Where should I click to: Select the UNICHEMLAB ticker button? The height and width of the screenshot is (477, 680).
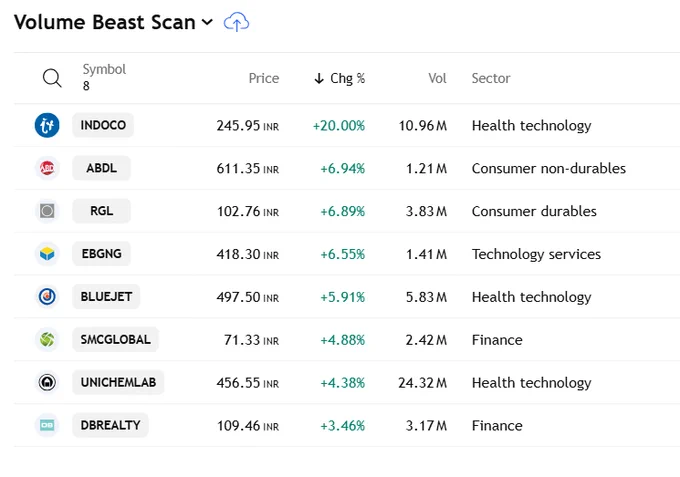coord(118,382)
